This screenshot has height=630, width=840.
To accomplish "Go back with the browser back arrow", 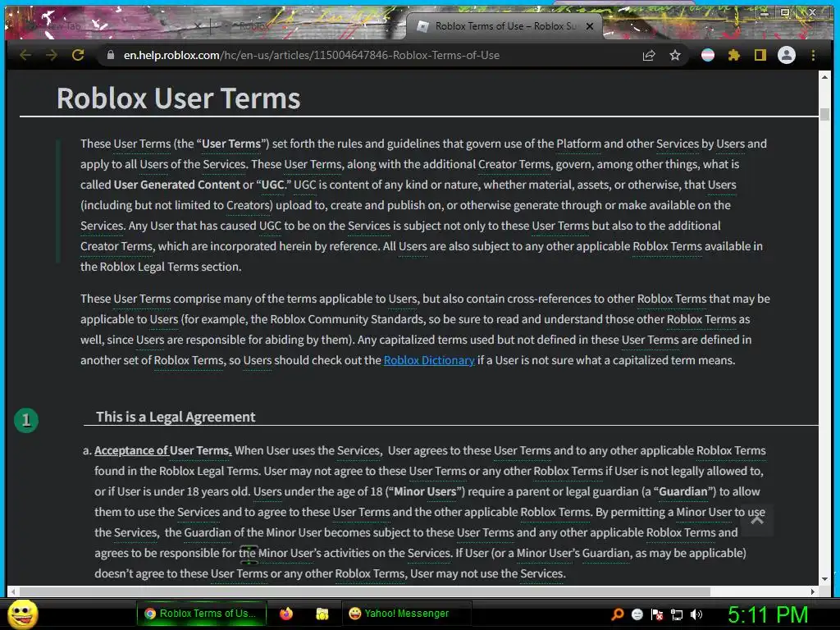I will [25, 55].
